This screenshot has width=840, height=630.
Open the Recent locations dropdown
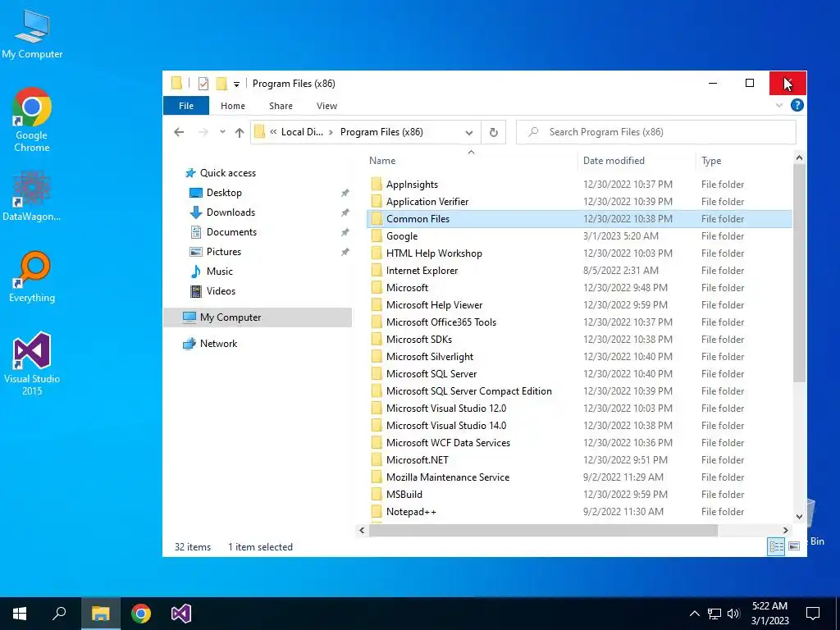pyautogui.click(x=222, y=132)
